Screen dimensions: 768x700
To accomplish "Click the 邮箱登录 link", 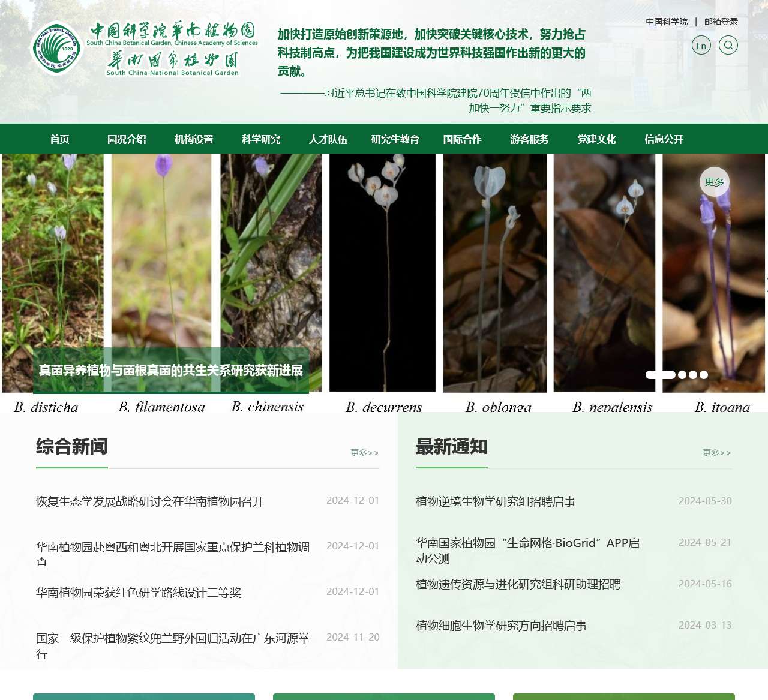I will tap(721, 22).
